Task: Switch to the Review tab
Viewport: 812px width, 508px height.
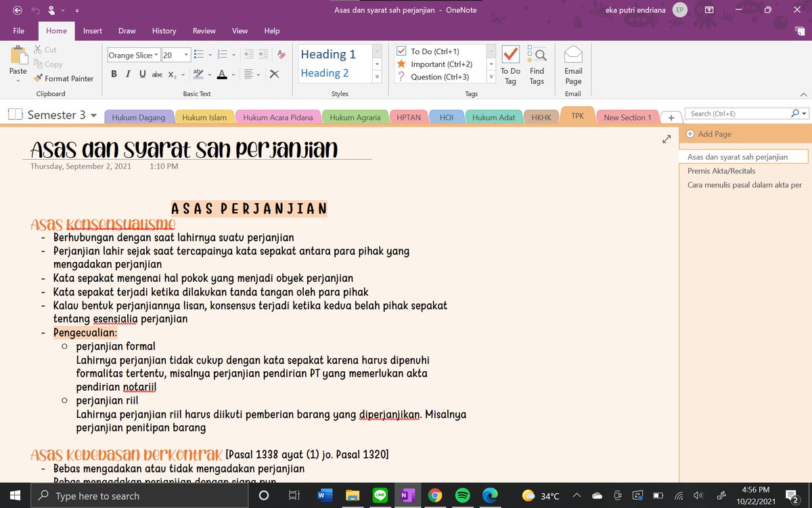Action: [x=204, y=30]
